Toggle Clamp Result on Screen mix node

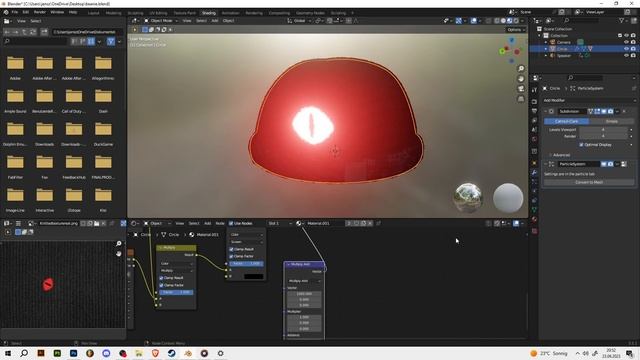[231, 249]
